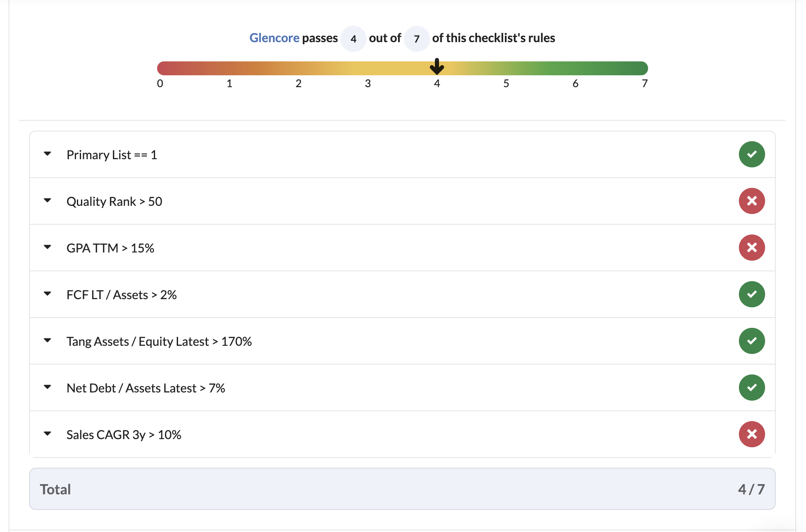Open the Glencore company link
Image resolution: width=806 pixels, height=532 pixels.
tap(274, 38)
